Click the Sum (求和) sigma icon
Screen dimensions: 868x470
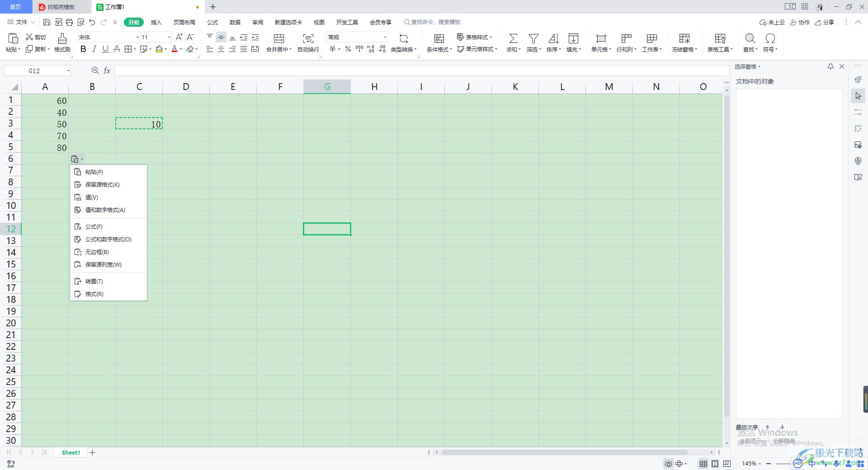click(x=513, y=38)
